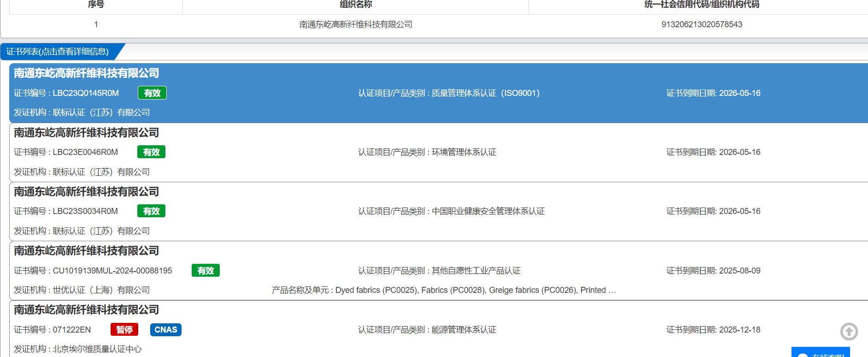
Task: Select the 证书列表 tab header
Action: (58, 52)
